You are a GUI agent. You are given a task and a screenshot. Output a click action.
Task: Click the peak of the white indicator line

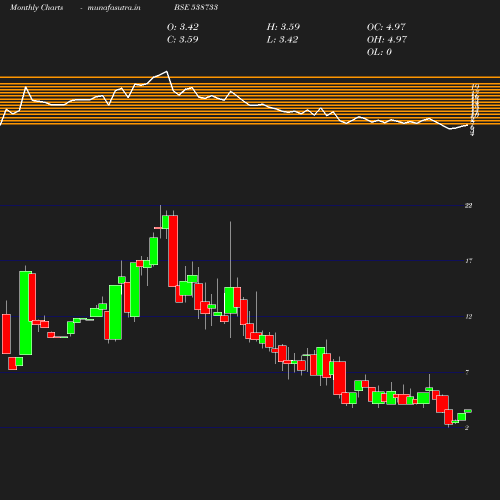coord(166,71)
